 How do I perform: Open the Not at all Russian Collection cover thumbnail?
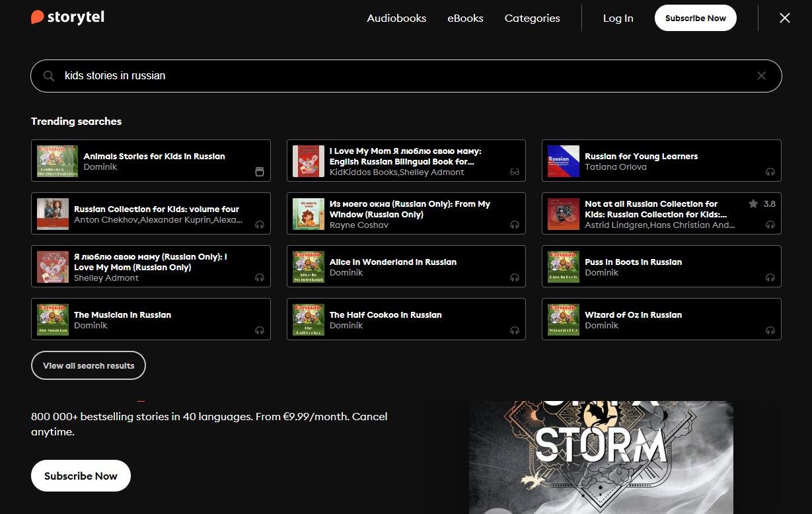coord(564,214)
